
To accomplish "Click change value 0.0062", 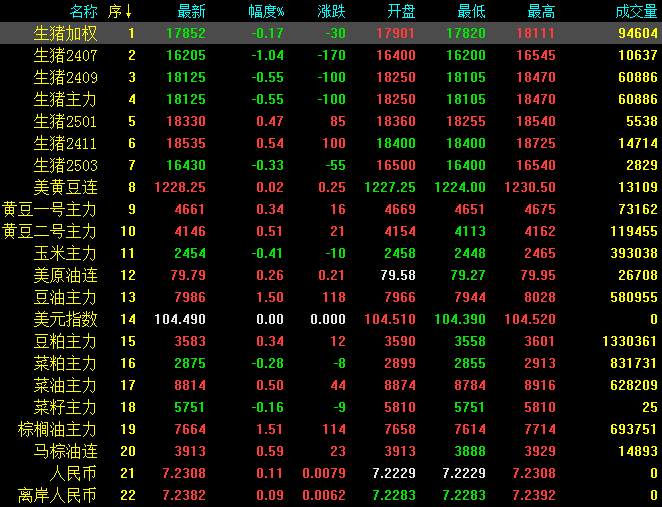I will point(324,495).
